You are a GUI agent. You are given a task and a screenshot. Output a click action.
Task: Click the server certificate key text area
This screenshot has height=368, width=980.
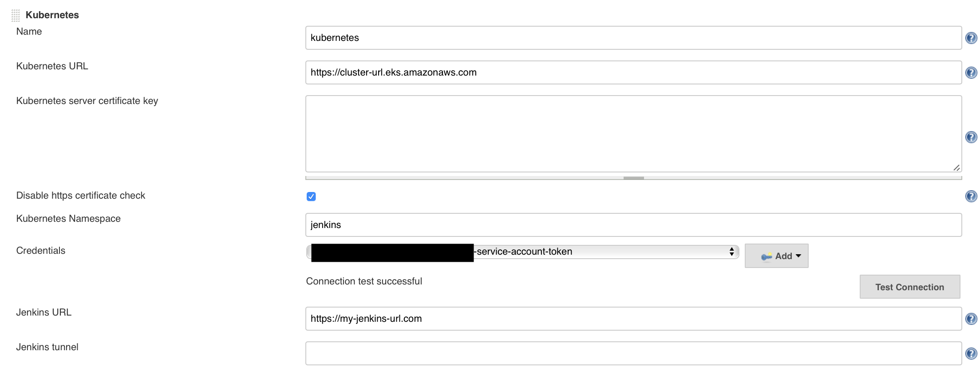pos(633,134)
